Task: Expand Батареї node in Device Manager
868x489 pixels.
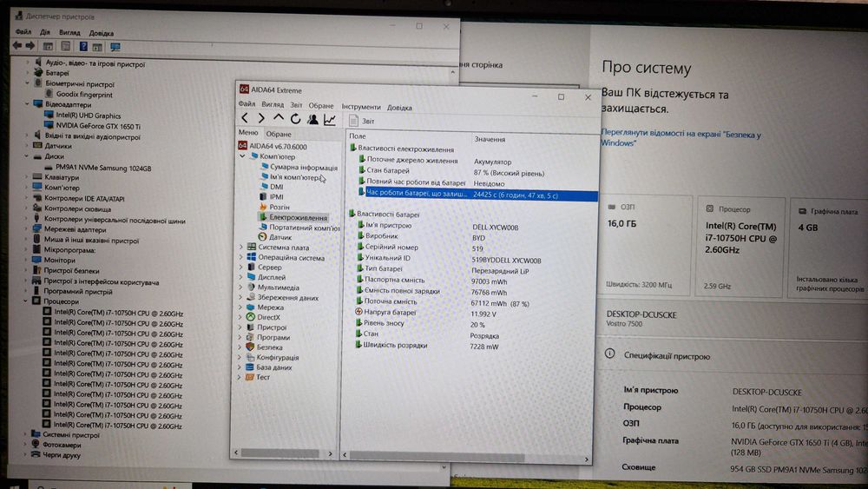Action: click(x=28, y=73)
